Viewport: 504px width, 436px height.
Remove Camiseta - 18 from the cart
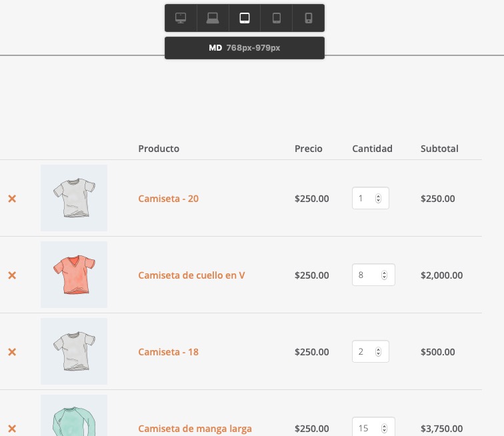pyautogui.click(x=12, y=352)
